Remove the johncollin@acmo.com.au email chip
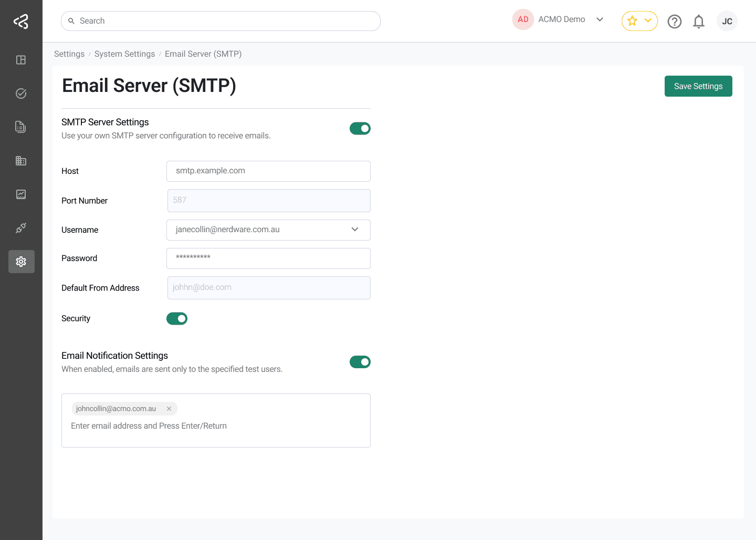 point(169,408)
